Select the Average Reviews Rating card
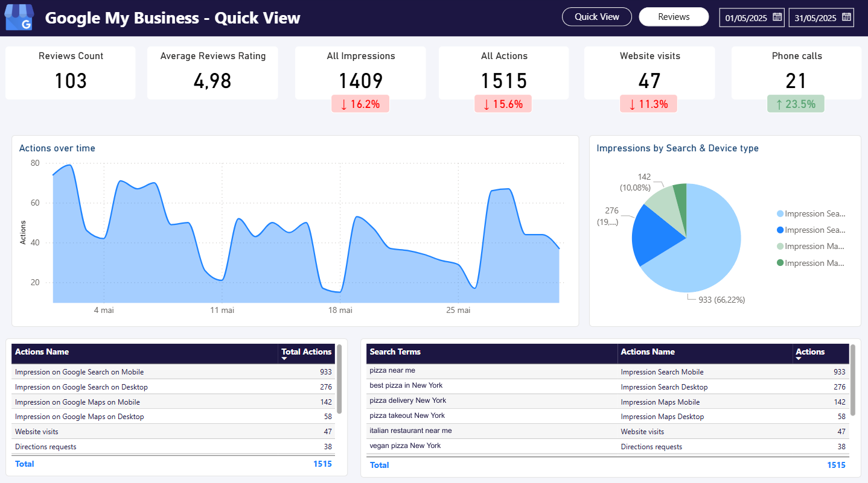 (212, 73)
